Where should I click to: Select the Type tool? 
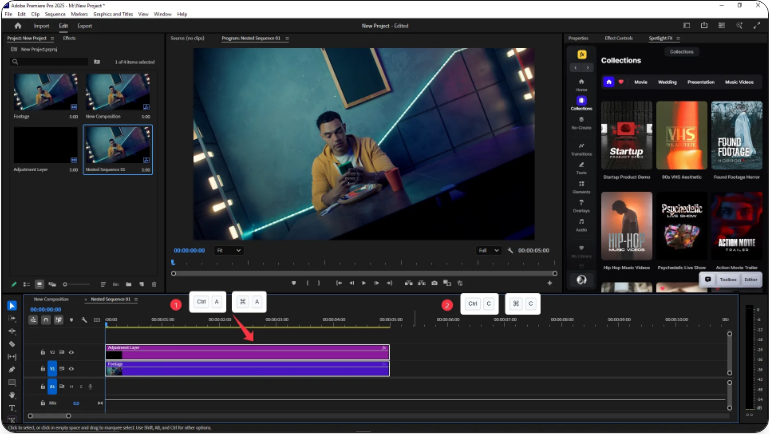tap(12, 407)
